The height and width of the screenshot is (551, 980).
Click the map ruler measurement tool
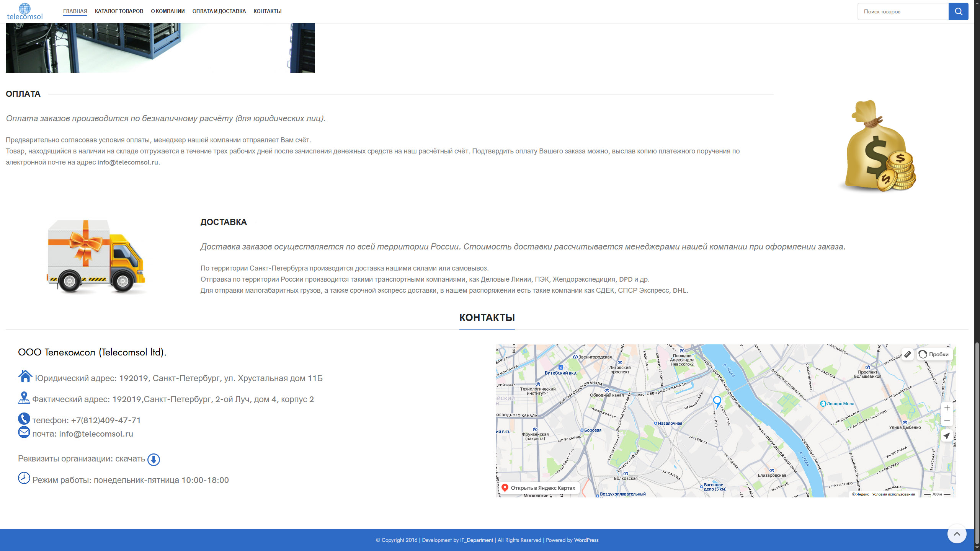(x=907, y=354)
